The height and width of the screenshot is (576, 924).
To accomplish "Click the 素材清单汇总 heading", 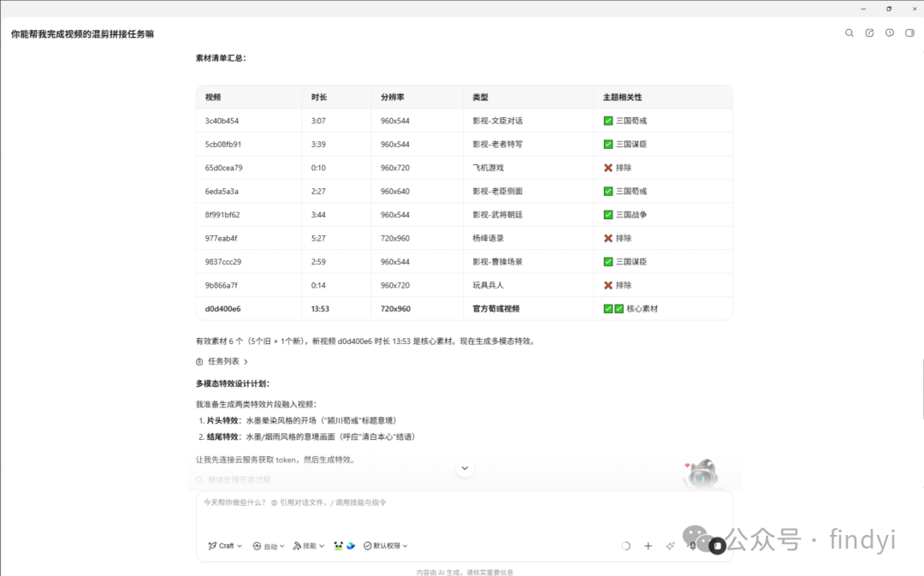I will tap(221, 58).
